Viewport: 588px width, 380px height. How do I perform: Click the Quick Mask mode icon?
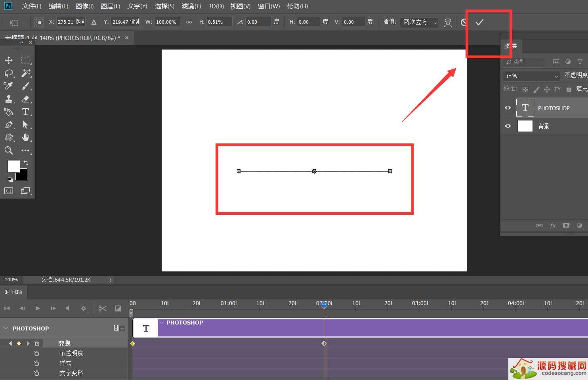pyautogui.click(x=9, y=191)
